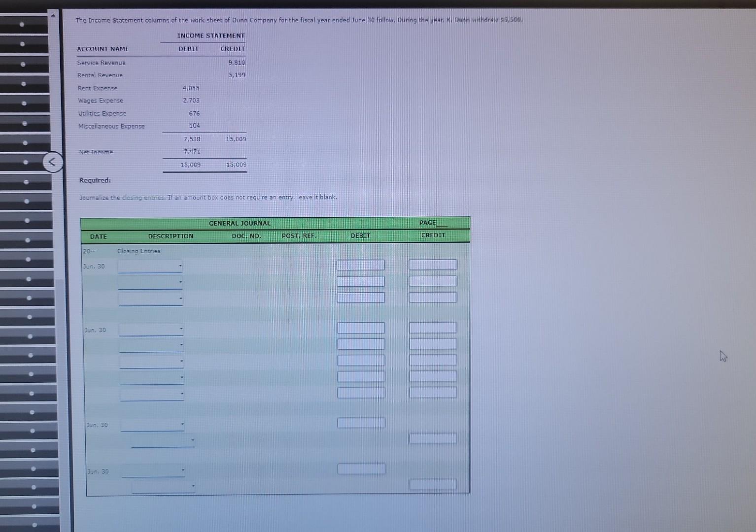Click the DESCRIPTION column header
This screenshot has height=532, width=756.
pyautogui.click(x=170, y=236)
